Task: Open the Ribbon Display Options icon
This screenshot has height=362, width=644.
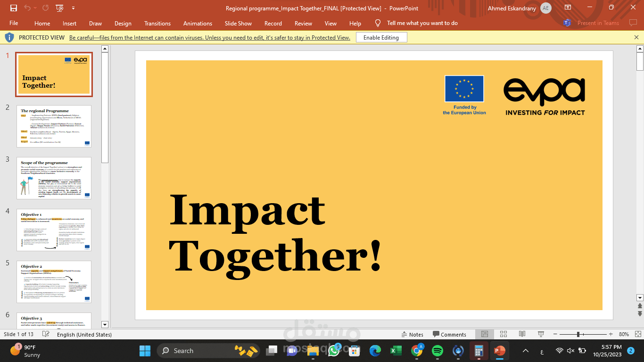Action: 568,8
